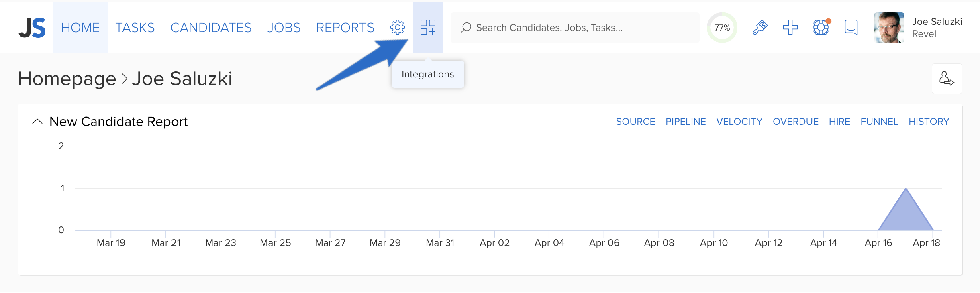Switch to the VELOCITY report

(x=739, y=122)
